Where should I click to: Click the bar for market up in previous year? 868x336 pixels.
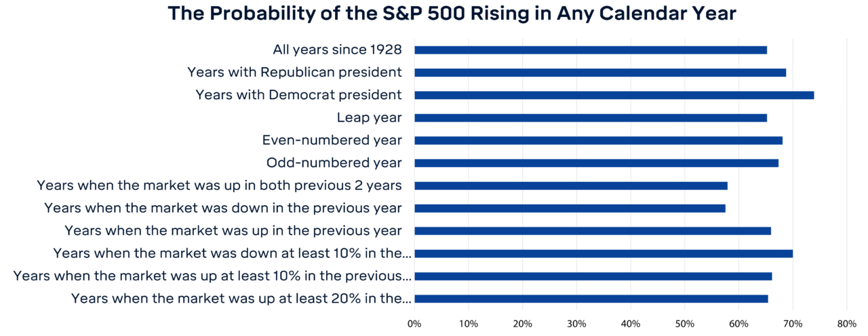pyautogui.click(x=592, y=231)
